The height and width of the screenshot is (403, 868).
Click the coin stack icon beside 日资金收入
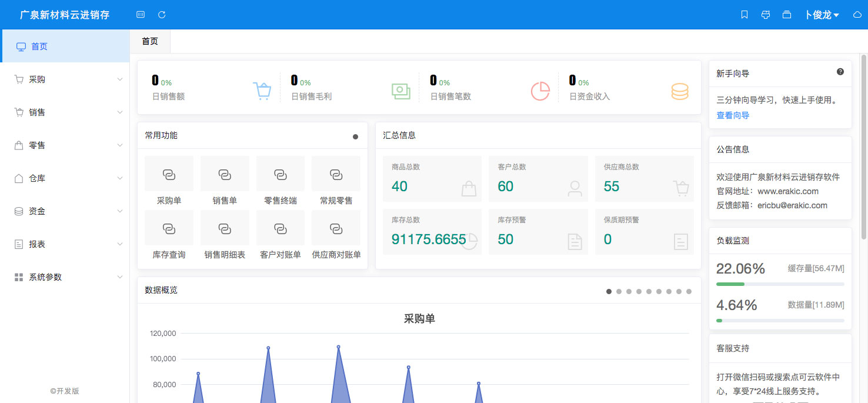click(680, 91)
